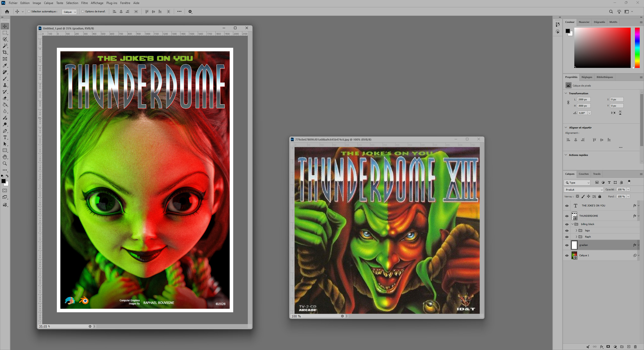Open the Réglages tab
Screen dimensions: 644x350
(587, 77)
